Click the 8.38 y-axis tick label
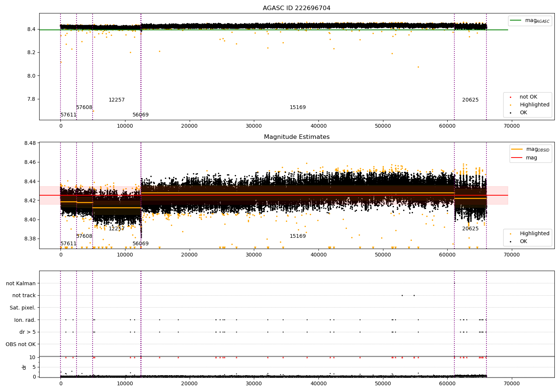Viewport: 560px width, 392px height. point(30,239)
